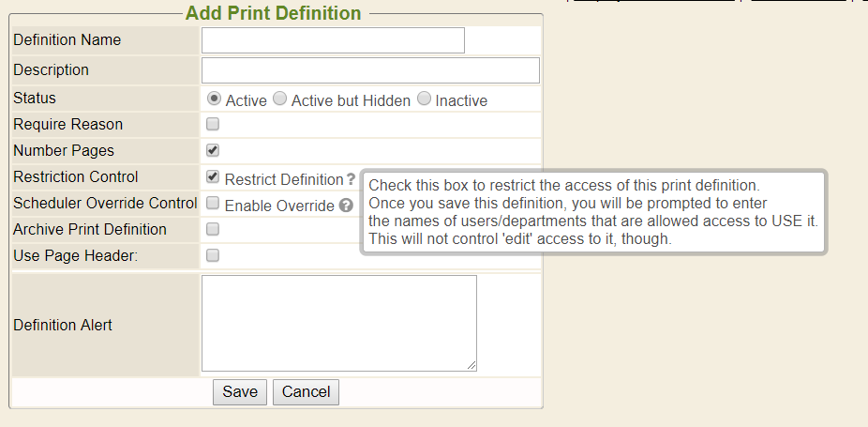Click the Add Print Definition heading
Image resolution: width=868 pixels, height=427 pixels.
click(x=273, y=13)
